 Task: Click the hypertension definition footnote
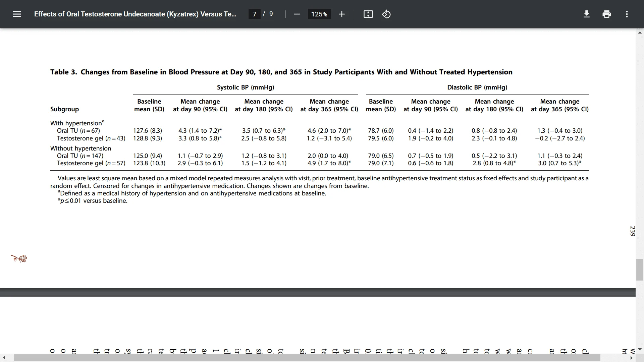(192, 193)
